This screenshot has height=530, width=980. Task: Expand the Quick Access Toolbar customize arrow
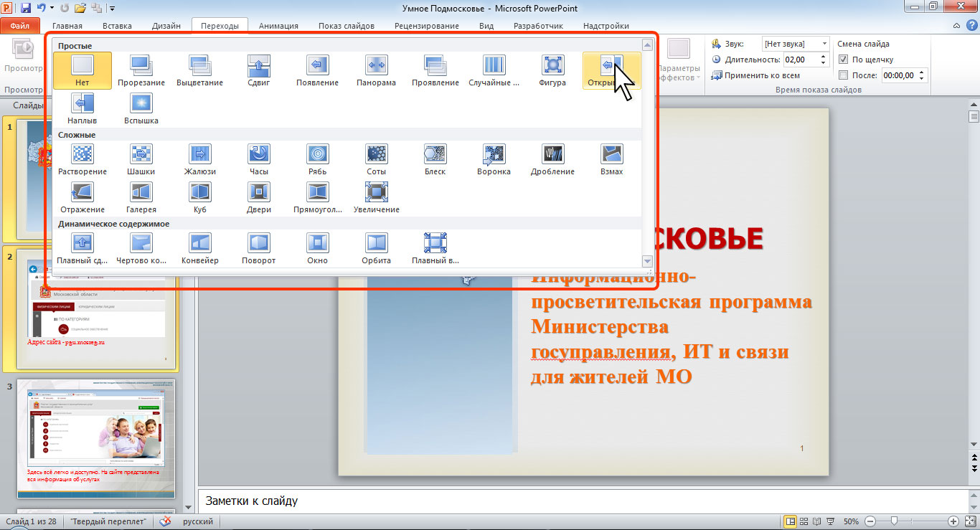tap(113, 9)
